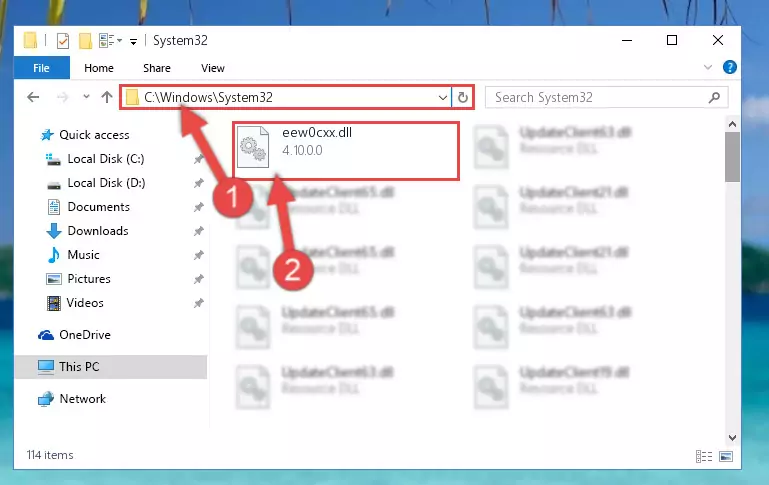769x485 pixels.
Task: Click the address bar path C:\Windows\System32
Action: click(208, 97)
